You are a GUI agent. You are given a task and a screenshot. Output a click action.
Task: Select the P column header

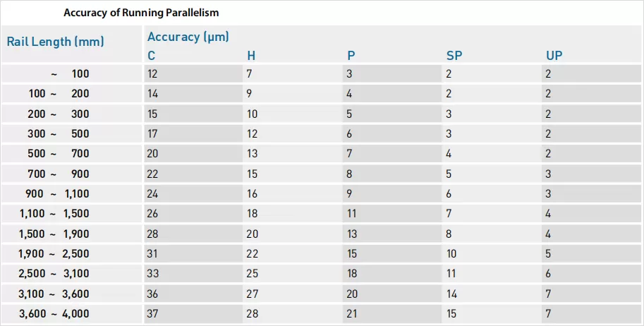click(351, 56)
